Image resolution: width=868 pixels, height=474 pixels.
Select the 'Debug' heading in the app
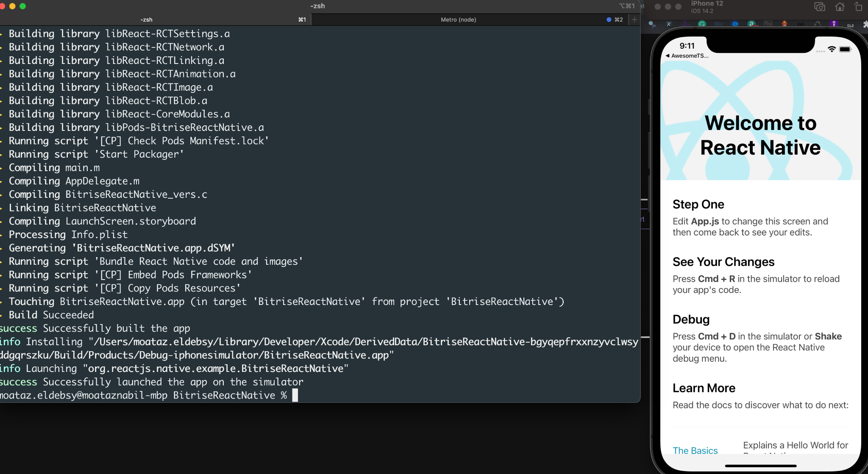[691, 319]
